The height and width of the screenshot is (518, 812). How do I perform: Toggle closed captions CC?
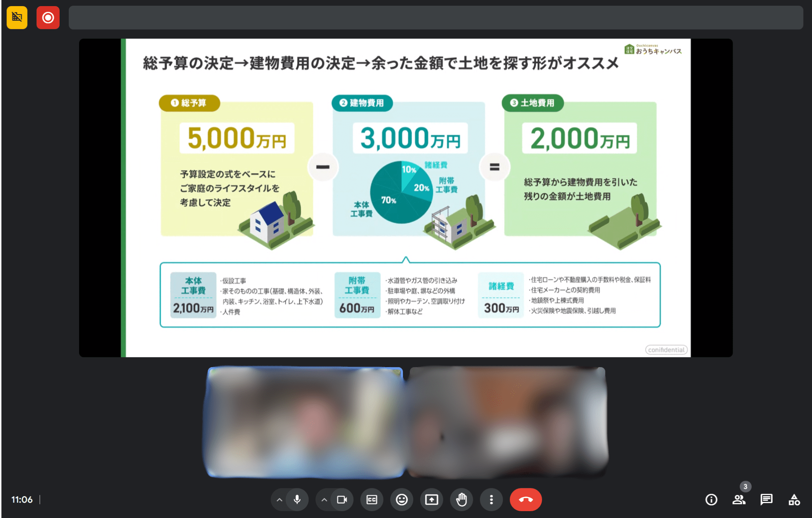point(372,499)
